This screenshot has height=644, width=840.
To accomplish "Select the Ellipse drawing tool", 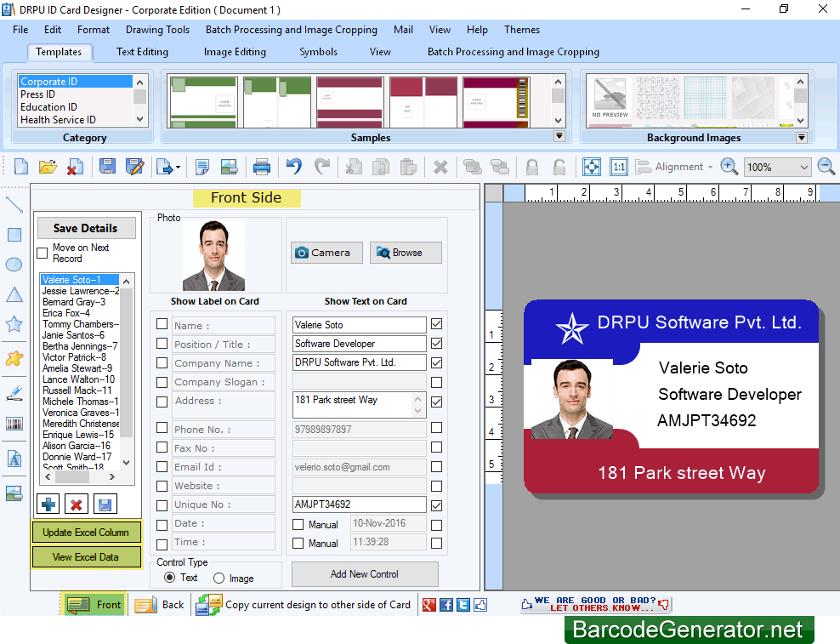I will click(x=14, y=265).
